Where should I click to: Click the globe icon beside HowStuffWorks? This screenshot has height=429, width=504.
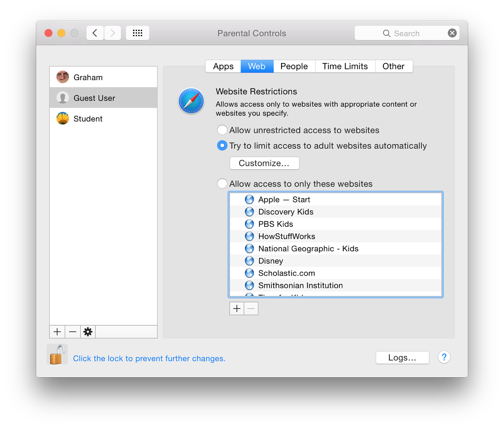pos(250,236)
